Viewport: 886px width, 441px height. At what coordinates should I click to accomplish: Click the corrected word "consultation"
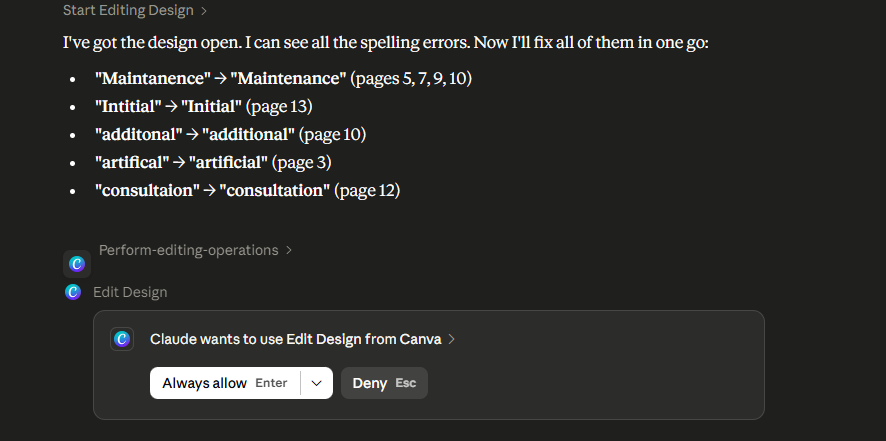point(275,191)
